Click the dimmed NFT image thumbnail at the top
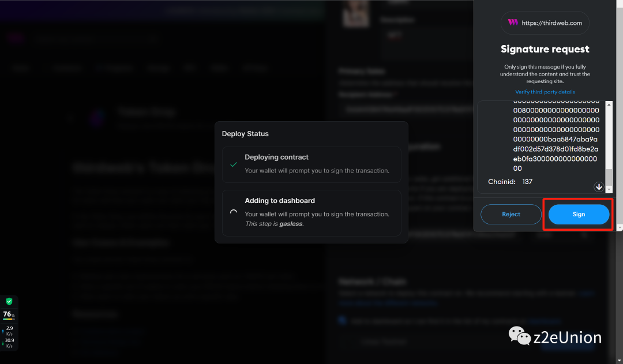 click(x=356, y=14)
